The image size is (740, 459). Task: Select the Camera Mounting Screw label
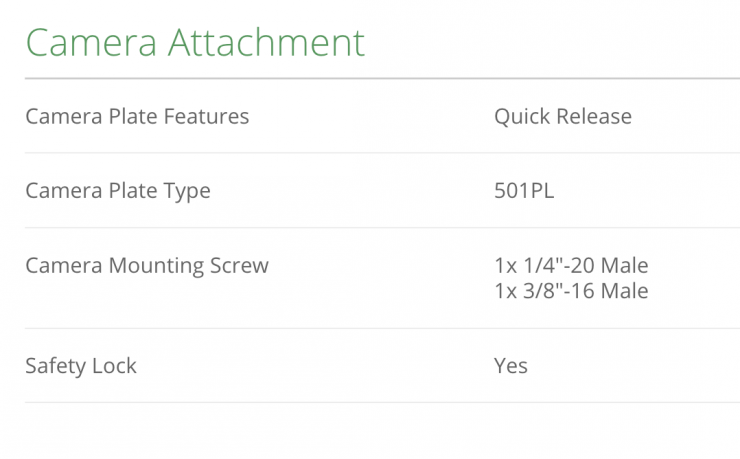coord(147,266)
